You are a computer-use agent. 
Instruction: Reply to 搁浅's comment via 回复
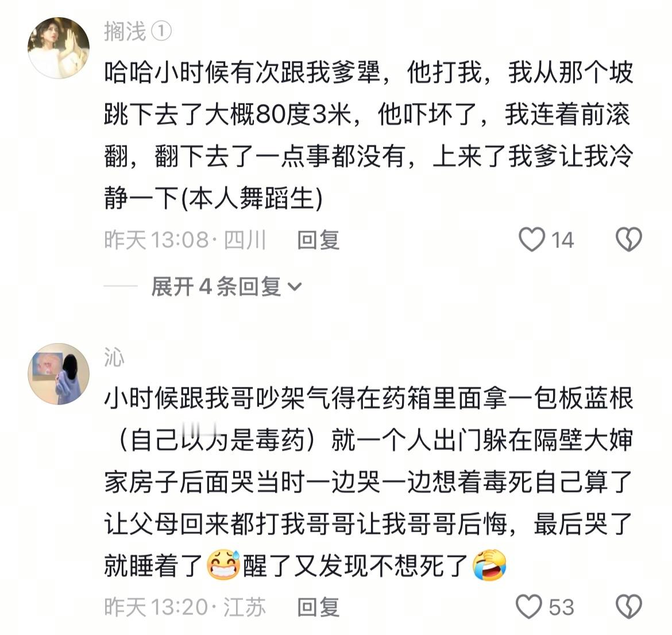coord(318,240)
